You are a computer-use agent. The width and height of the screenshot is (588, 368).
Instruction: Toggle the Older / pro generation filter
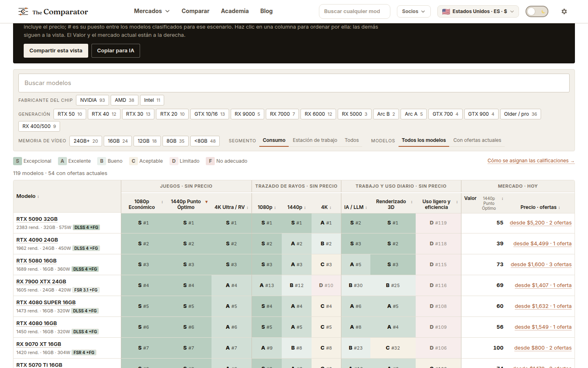521,114
